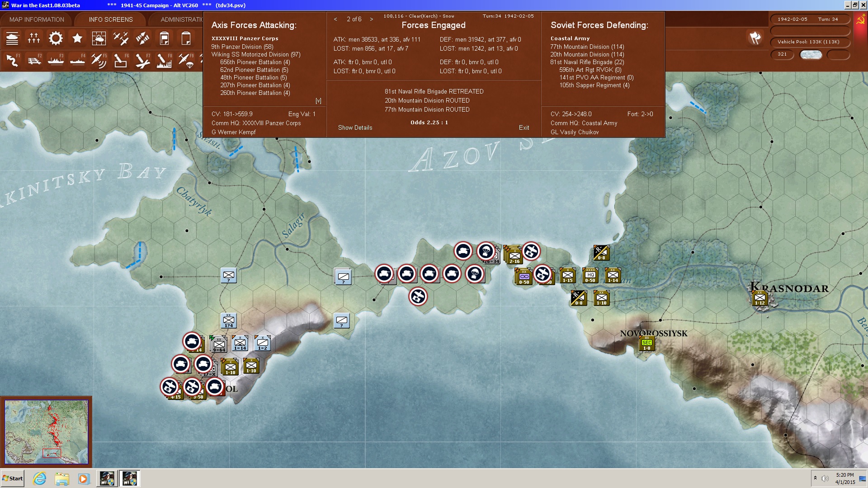Select F5 air recon mode icon
Screen dimensions: 868x488
[x=99, y=60]
